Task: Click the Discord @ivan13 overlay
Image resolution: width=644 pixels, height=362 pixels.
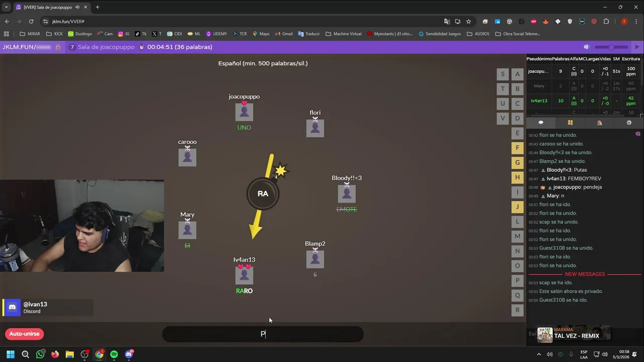Action: pos(48,307)
